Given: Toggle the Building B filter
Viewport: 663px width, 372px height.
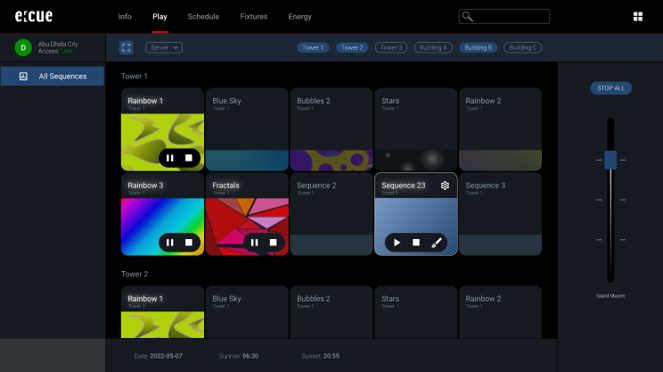Looking at the screenshot, I should coord(478,48).
